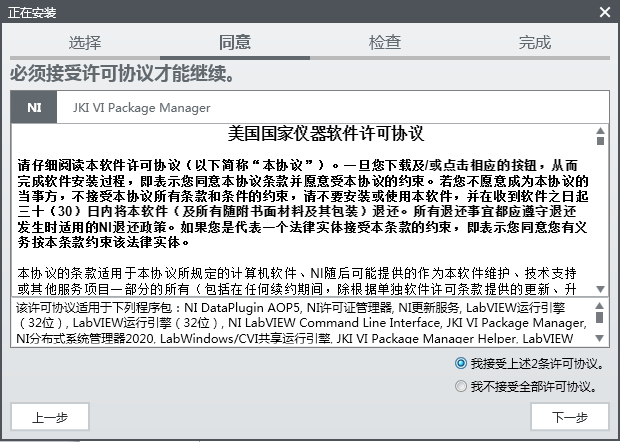Screen dimensions: 620x442
Task: Open the 完成 step
Action: coord(535,42)
